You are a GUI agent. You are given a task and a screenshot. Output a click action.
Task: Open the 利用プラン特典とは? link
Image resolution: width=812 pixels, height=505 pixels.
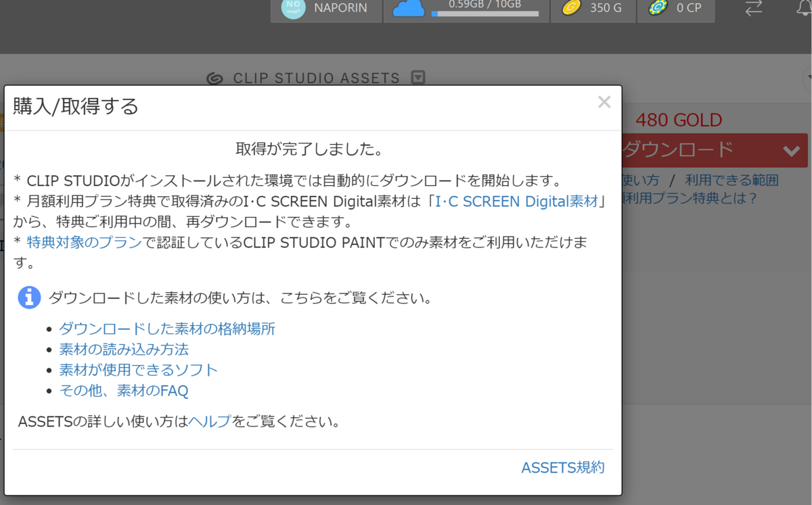tap(689, 198)
